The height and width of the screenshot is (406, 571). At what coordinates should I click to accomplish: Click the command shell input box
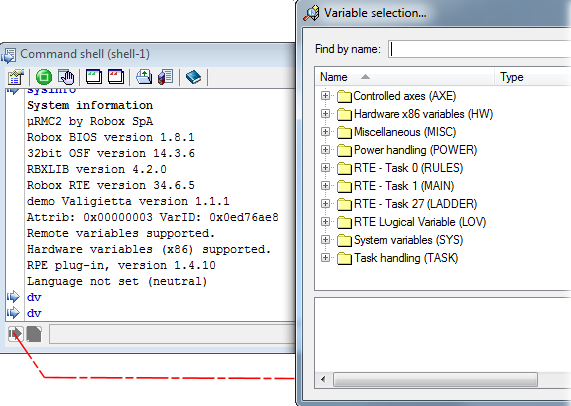173,334
